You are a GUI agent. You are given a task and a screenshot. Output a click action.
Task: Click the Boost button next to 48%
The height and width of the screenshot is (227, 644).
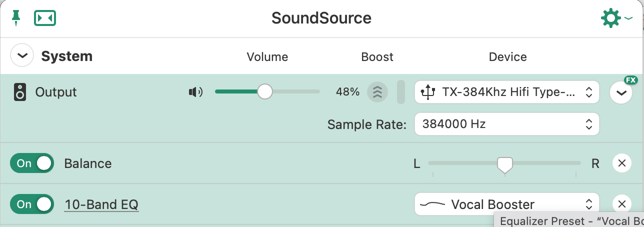[x=377, y=92]
